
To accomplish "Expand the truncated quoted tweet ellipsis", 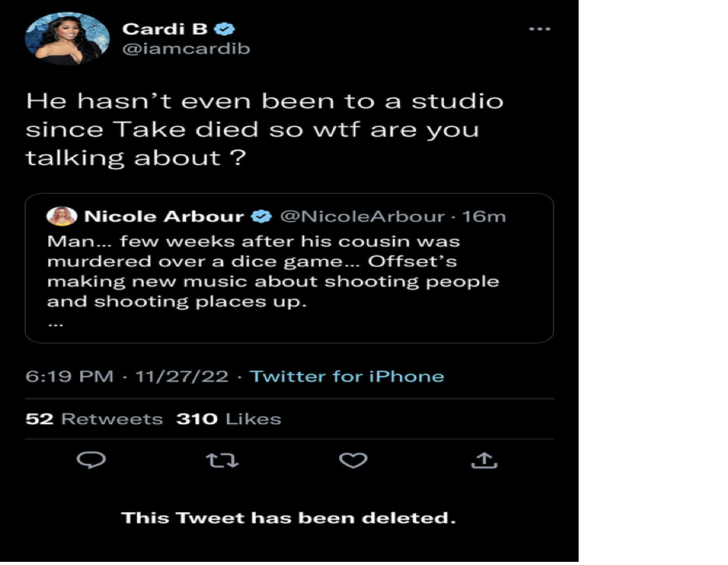I will tap(54, 325).
